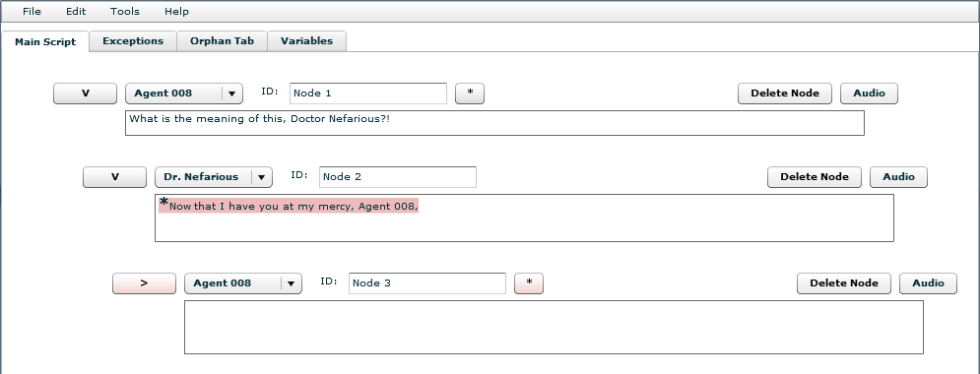980x374 pixels.
Task: Open the File menu
Action: click(x=32, y=11)
